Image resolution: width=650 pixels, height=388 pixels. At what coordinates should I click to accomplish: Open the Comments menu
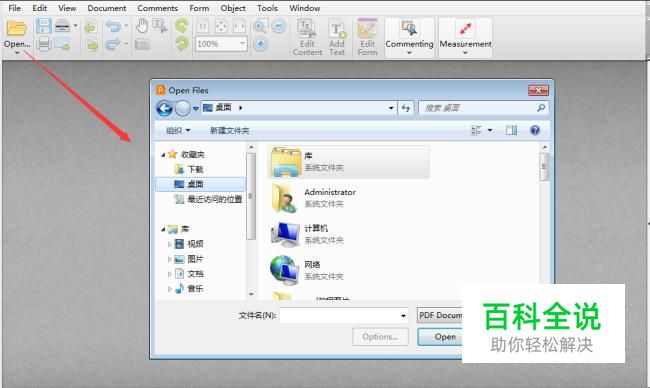158,8
